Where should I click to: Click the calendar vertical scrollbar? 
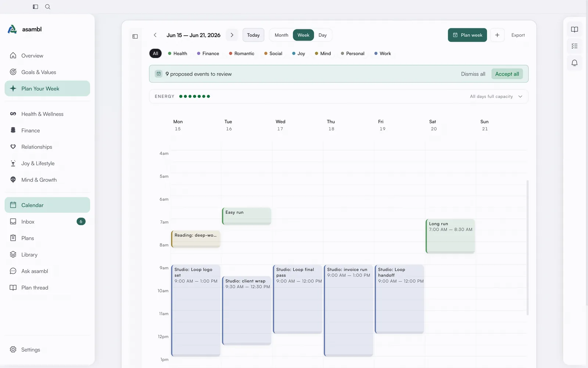[528, 247]
